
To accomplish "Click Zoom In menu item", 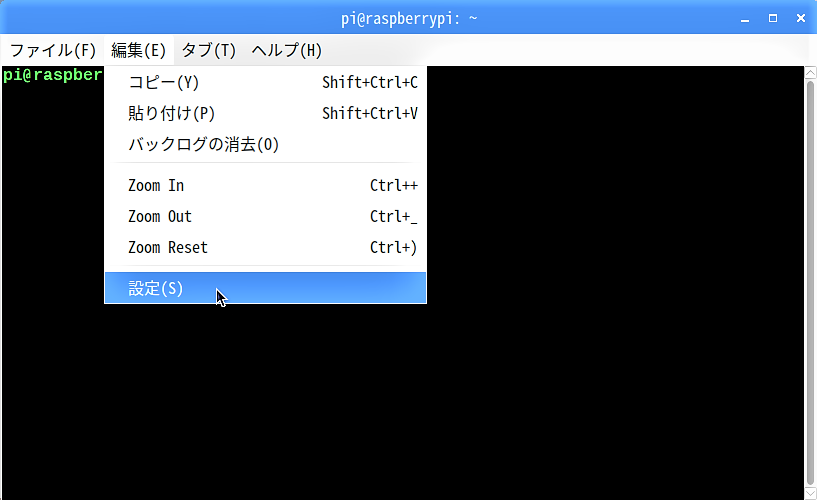I will pyautogui.click(x=265, y=185).
